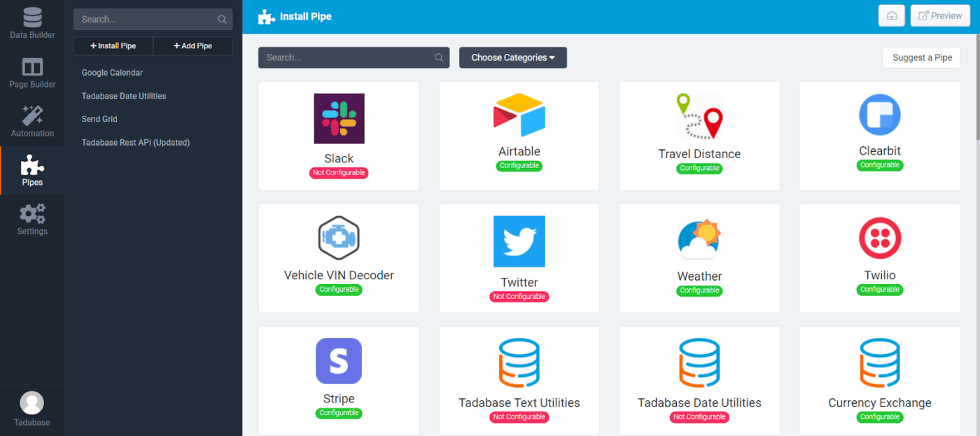Open Google Calendar installed pipe
980x436 pixels.
click(x=112, y=73)
